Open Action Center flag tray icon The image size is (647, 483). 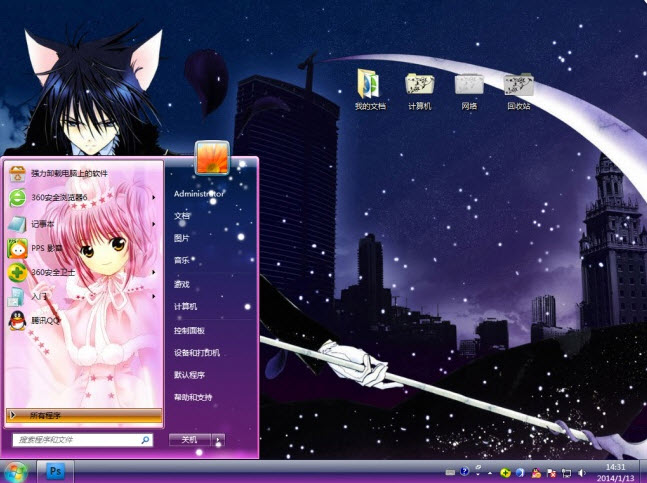point(551,473)
